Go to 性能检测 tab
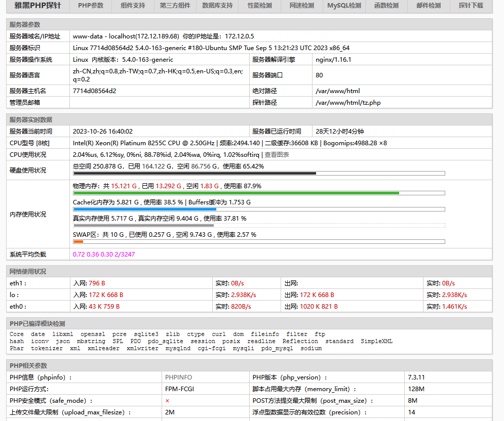 [260, 6]
